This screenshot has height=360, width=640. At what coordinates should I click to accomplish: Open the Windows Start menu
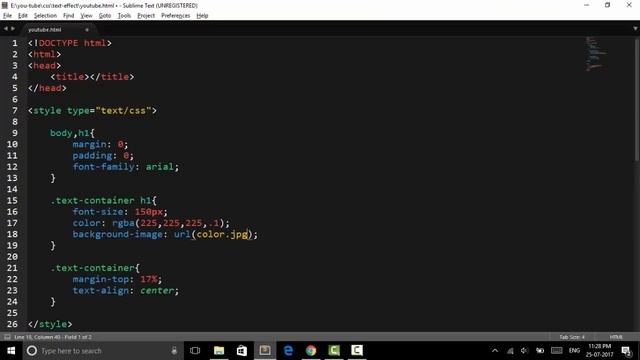(x=11, y=351)
